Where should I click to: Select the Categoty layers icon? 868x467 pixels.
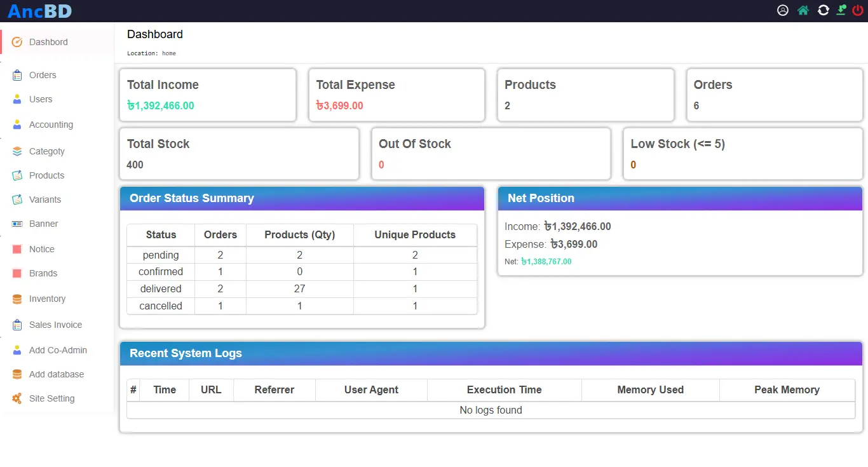(17, 151)
